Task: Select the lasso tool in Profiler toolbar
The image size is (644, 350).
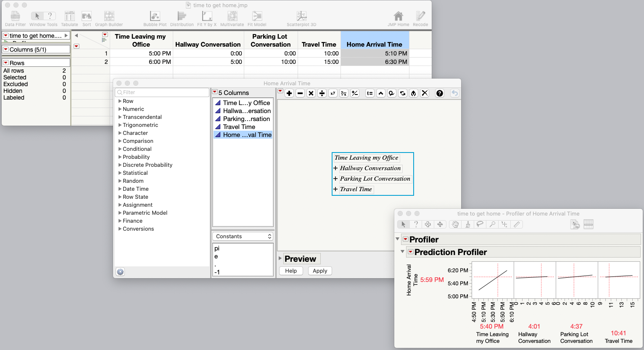Action: point(480,224)
